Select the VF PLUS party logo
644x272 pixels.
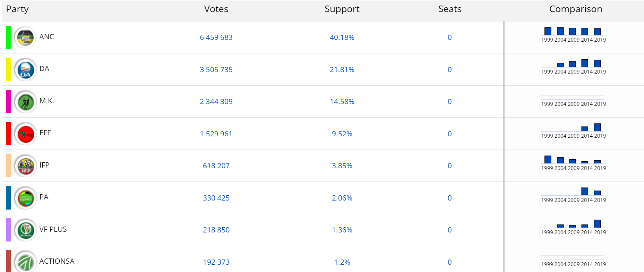[x=25, y=230]
